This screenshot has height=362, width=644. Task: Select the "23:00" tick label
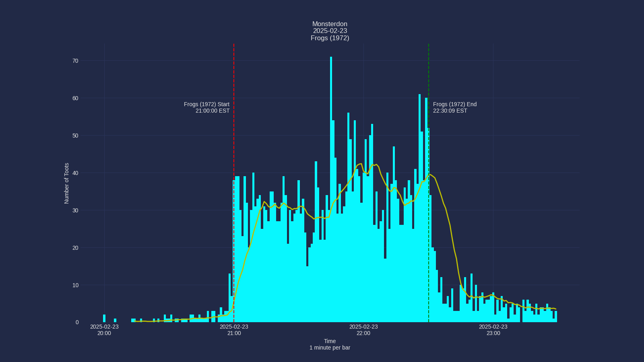(x=493, y=333)
